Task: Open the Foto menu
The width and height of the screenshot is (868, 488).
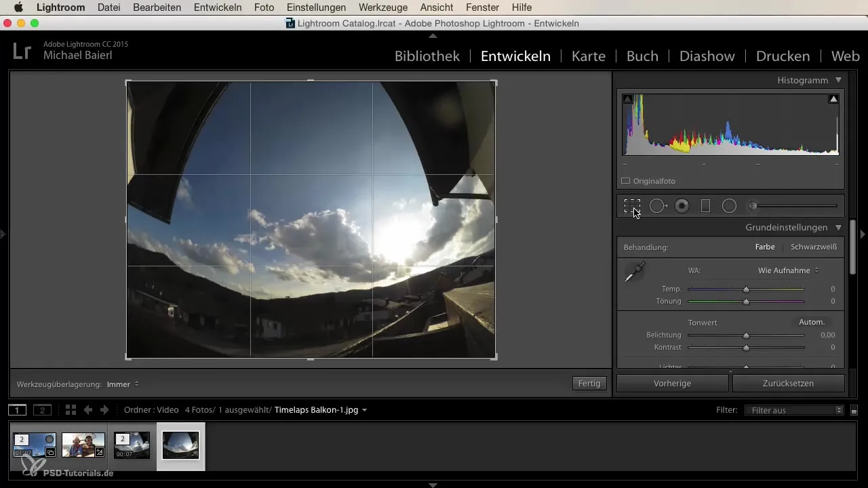Action: [x=265, y=7]
